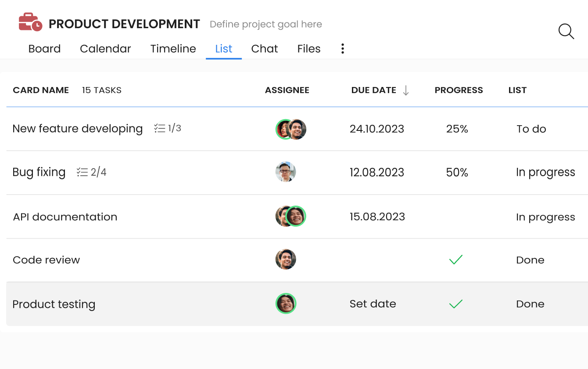Open the Timeline tab
This screenshot has width=588, height=369.
[x=173, y=49]
